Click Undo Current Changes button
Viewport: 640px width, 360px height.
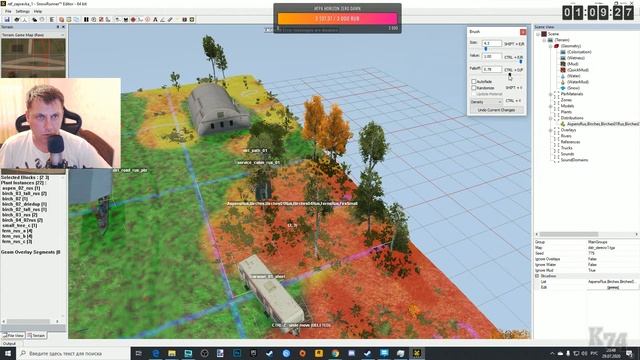[496, 110]
